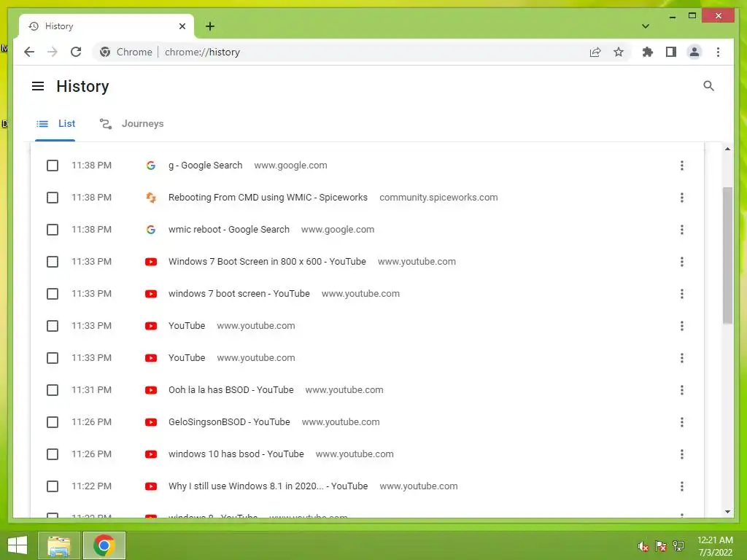This screenshot has height=560, width=747.
Task: Click the share page icon in address bar
Action: pos(595,52)
